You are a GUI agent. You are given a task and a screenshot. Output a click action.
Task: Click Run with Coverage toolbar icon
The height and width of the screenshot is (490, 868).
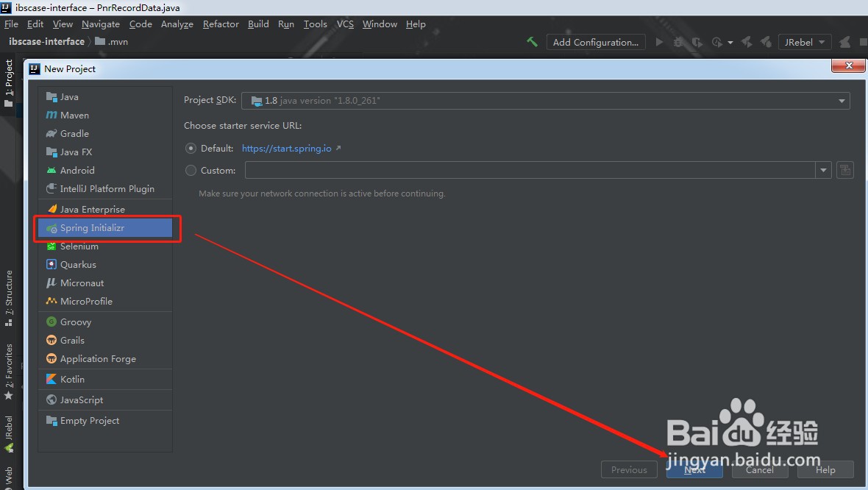[697, 42]
